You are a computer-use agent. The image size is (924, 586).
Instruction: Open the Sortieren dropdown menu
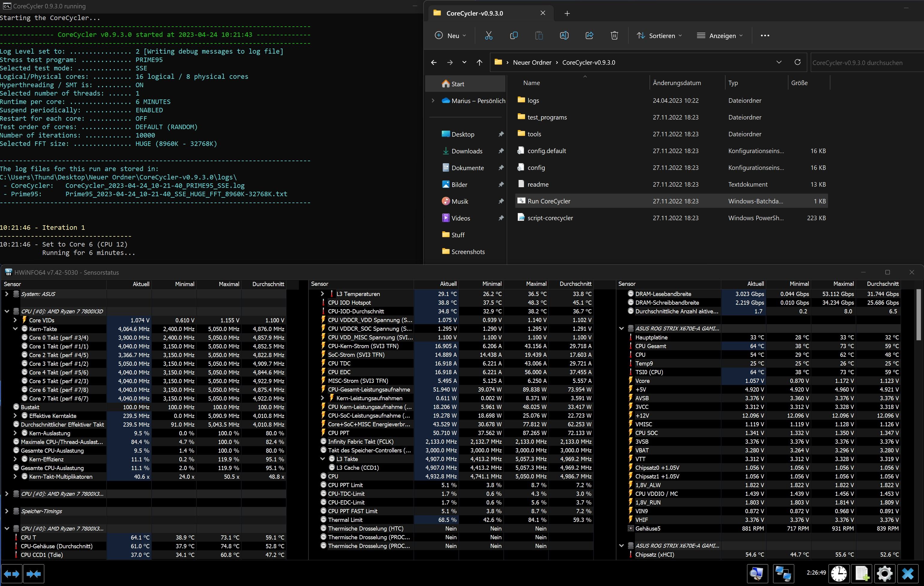coord(659,35)
